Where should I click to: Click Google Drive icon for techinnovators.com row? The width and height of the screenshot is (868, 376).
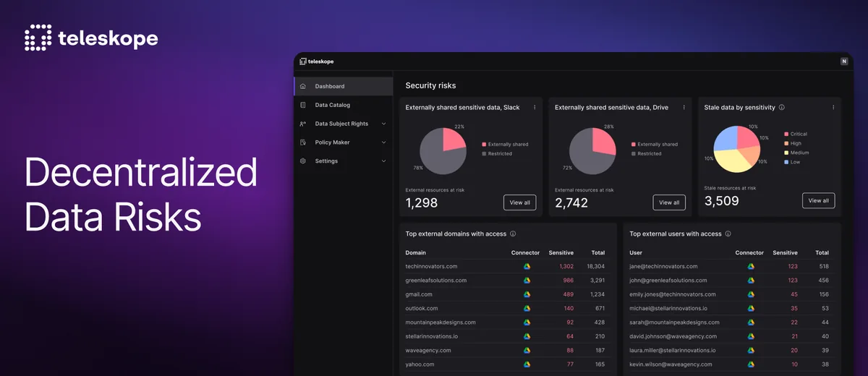click(x=527, y=266)
